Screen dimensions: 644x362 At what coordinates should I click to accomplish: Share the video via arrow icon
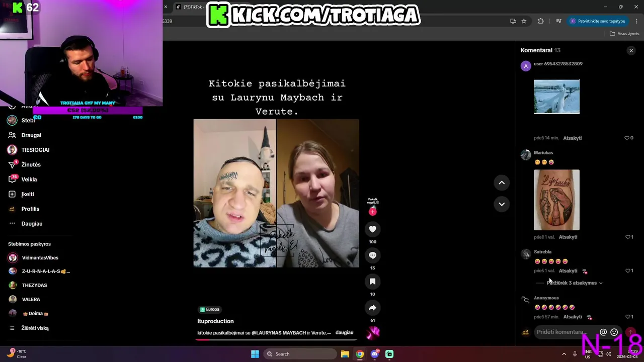point(372,308)
